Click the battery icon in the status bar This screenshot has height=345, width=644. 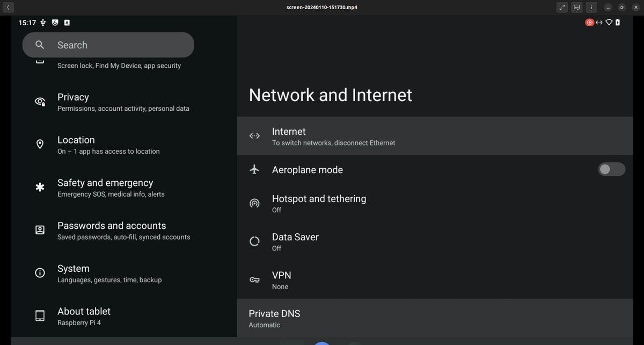pos(617,22)
